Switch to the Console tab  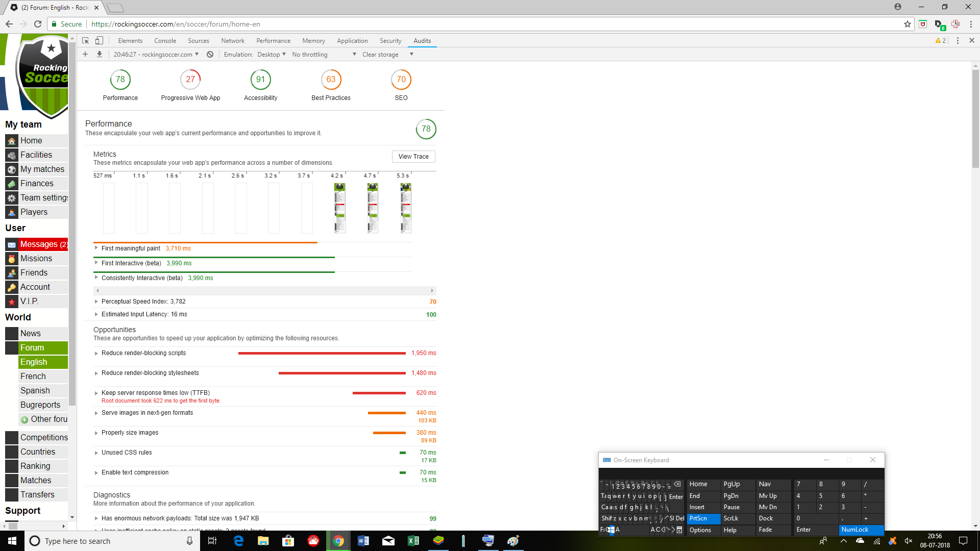(165, 41)
